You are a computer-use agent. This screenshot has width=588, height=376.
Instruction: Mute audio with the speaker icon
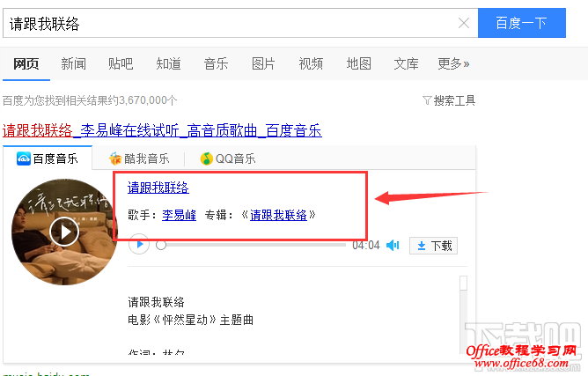click(393, 246)
